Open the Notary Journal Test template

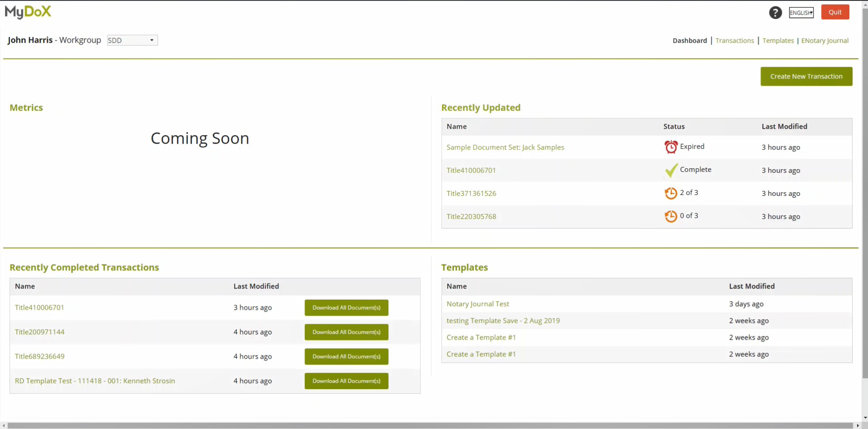pyautogui.click(x=477, y=304)
